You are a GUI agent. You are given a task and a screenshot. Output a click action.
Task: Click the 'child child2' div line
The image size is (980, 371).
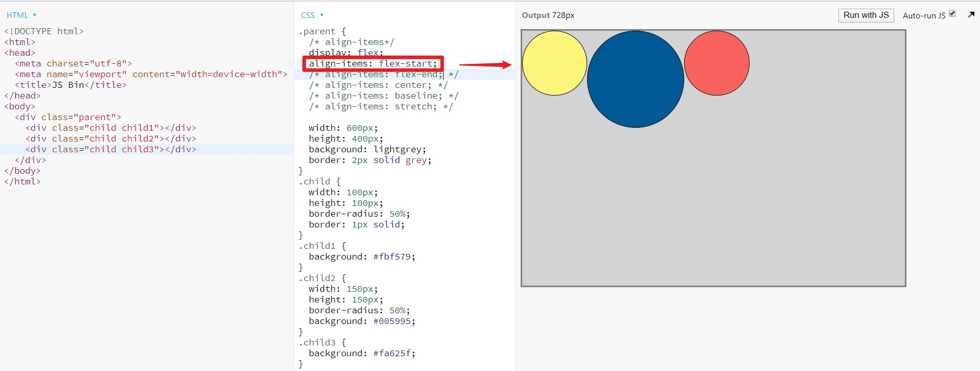click(x=111, y=138)
